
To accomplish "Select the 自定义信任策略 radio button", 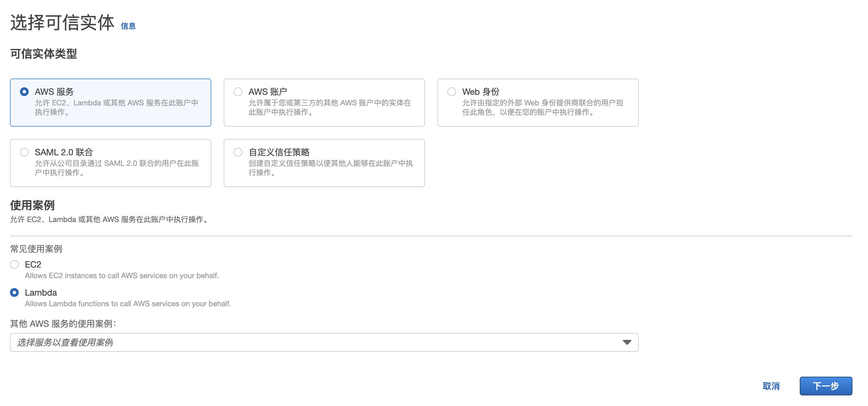I will (x=238, y=152).
